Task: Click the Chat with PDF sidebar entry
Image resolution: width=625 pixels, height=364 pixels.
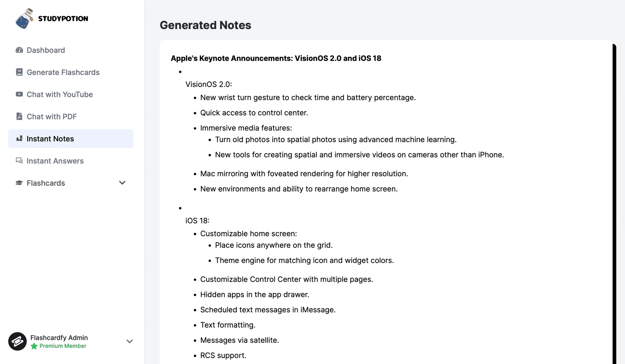Action: (x=52, y=116)
